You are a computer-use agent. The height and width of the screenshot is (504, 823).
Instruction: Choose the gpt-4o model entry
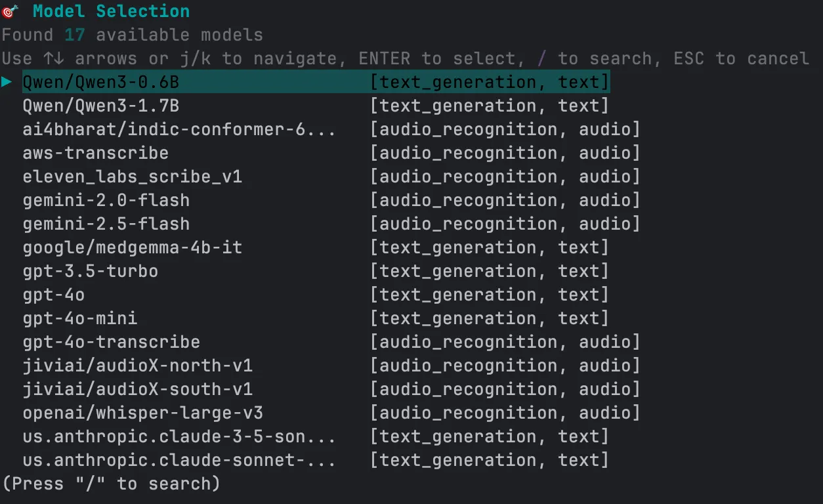pos(316,295)
